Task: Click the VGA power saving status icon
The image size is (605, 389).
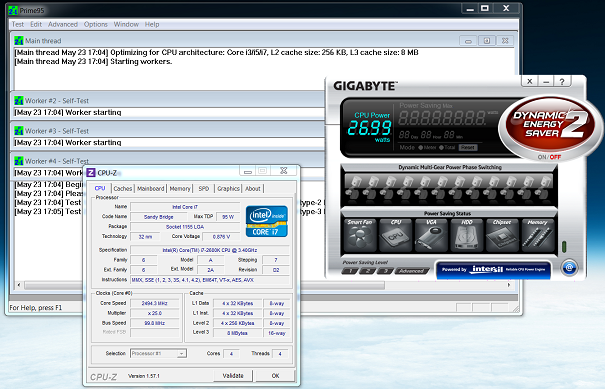Action: tap(431, 236)
